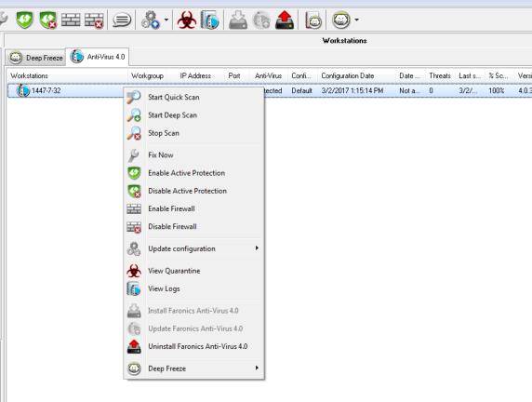Choose Fix Now from context menu
The width and height of the screenshot is (532, 402).
(x=193, y=154)
